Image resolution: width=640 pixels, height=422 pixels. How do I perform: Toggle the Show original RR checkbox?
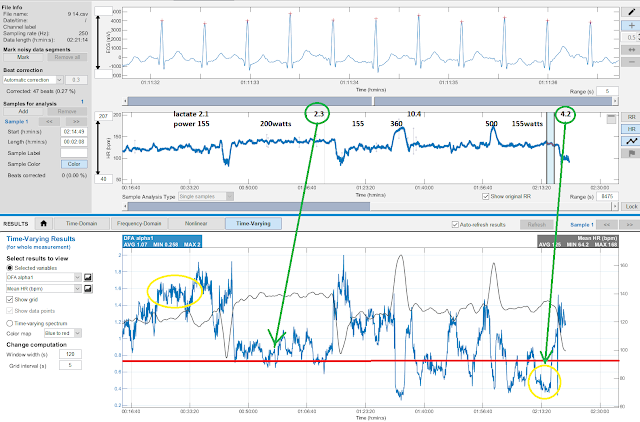(486, 196)
